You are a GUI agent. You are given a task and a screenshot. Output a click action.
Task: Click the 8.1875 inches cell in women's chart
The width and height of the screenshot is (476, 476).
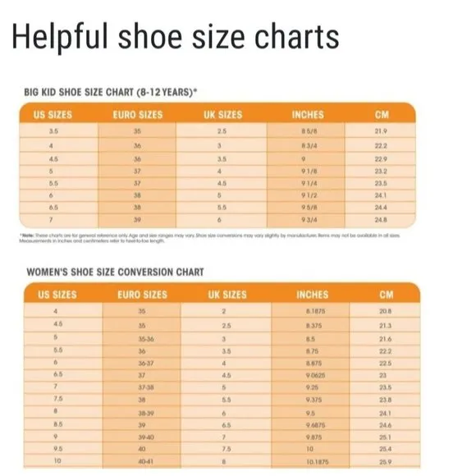click(x=316, y=311)
